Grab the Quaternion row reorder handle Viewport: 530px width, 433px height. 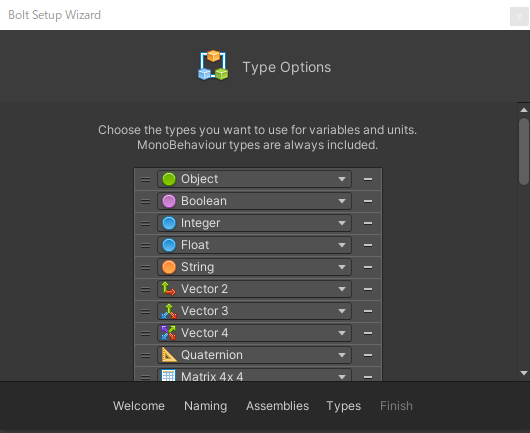(x=146, y=355)
